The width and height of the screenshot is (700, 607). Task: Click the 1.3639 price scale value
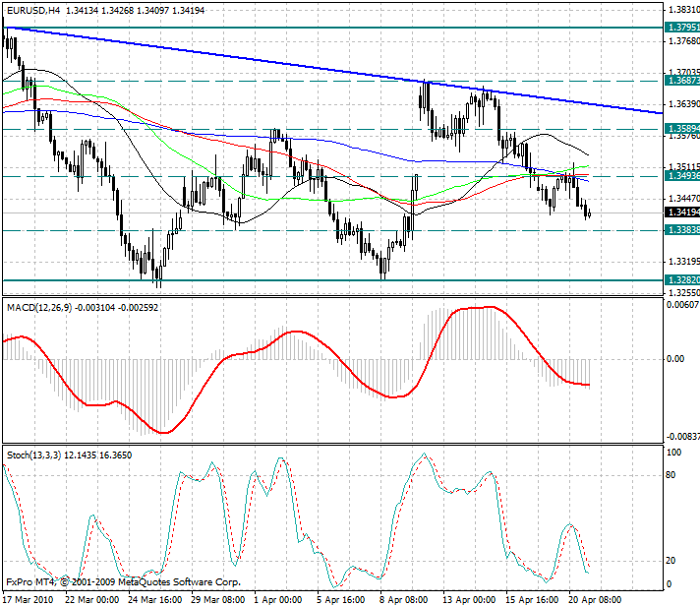(684, 104)
